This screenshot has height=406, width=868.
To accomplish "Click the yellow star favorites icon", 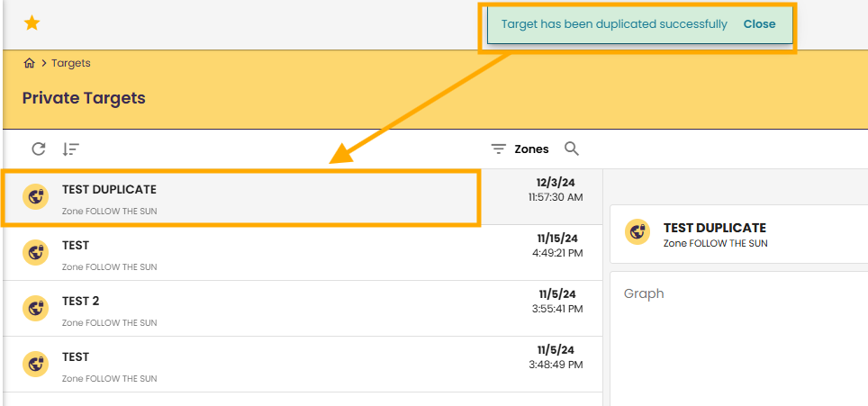I will tap(32, 23).
